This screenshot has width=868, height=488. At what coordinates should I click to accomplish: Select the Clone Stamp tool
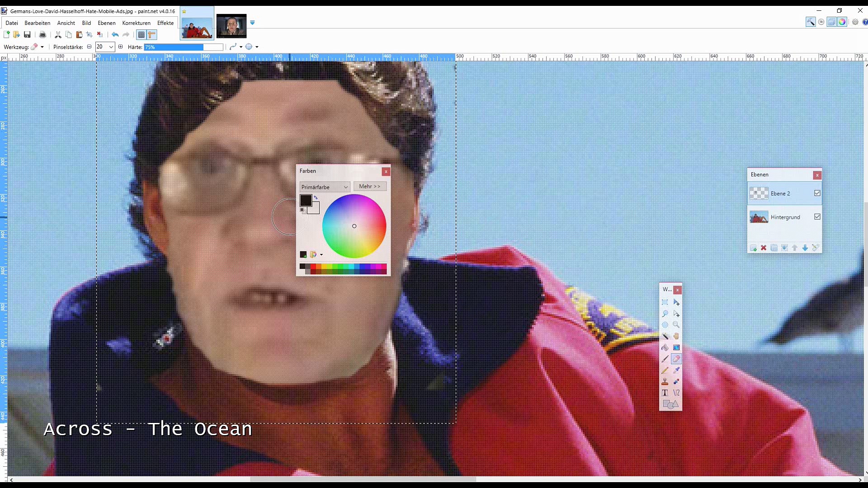[665, 381]
